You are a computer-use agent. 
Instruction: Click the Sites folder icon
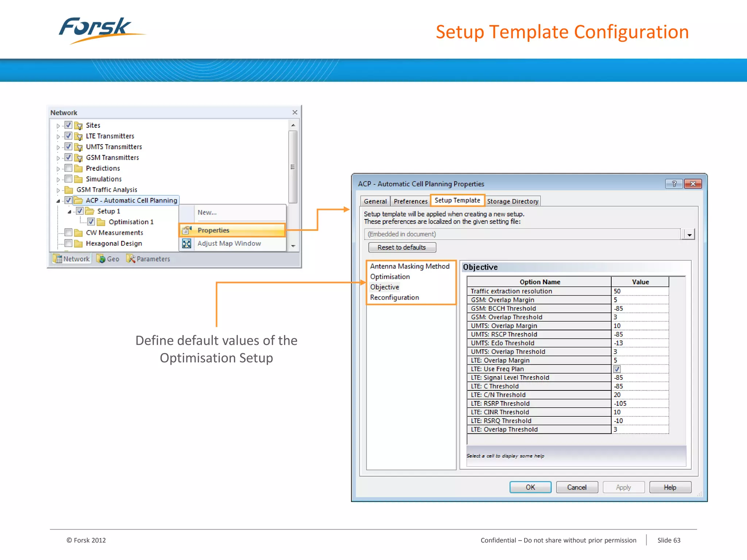click(78, 126)
